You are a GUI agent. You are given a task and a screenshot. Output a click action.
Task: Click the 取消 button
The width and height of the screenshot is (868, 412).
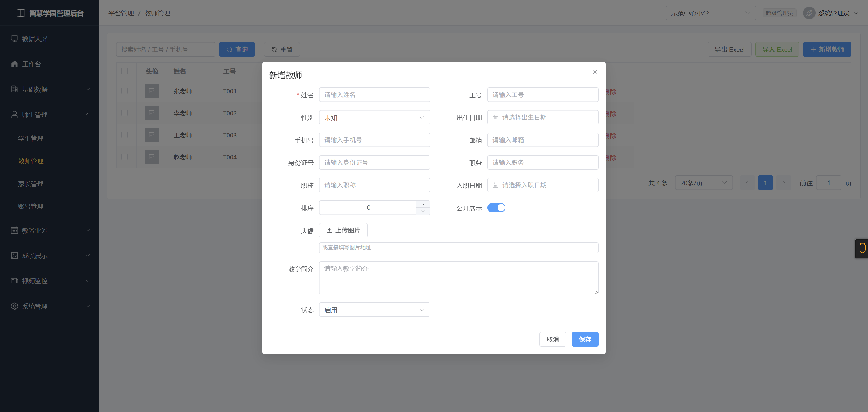(553, 340)
